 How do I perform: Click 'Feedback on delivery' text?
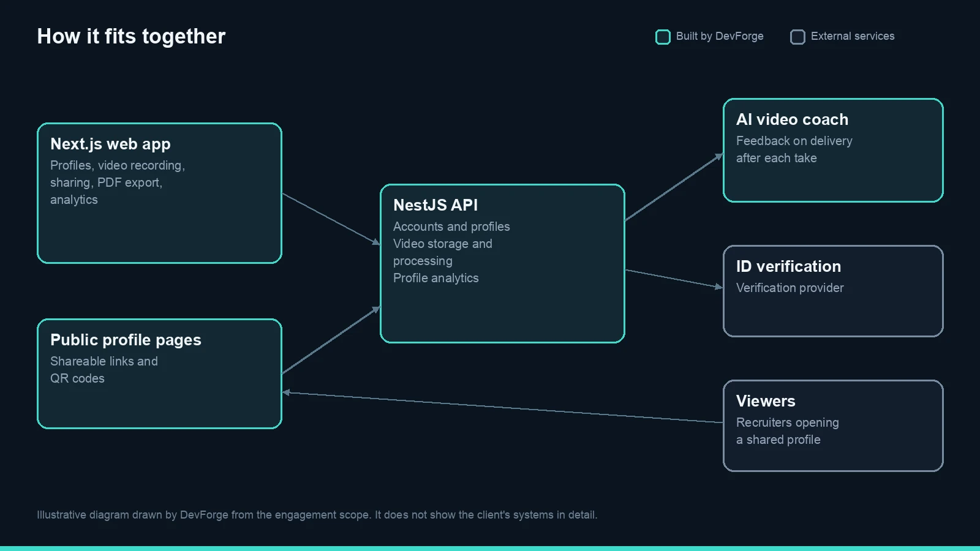pos(794,141)
